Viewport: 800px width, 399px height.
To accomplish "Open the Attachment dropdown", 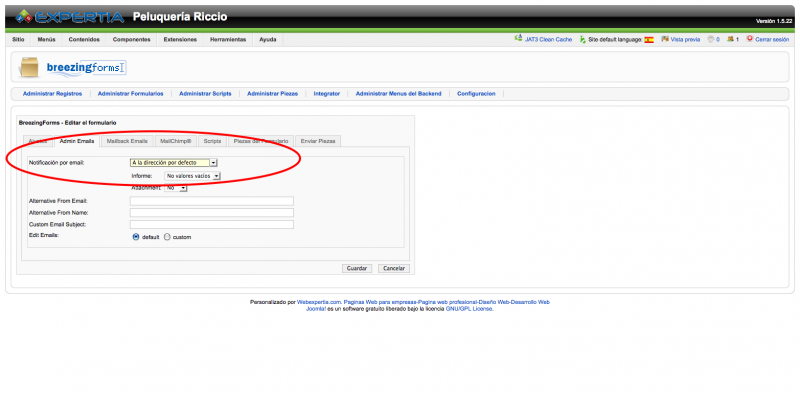I will coord(176,188).
